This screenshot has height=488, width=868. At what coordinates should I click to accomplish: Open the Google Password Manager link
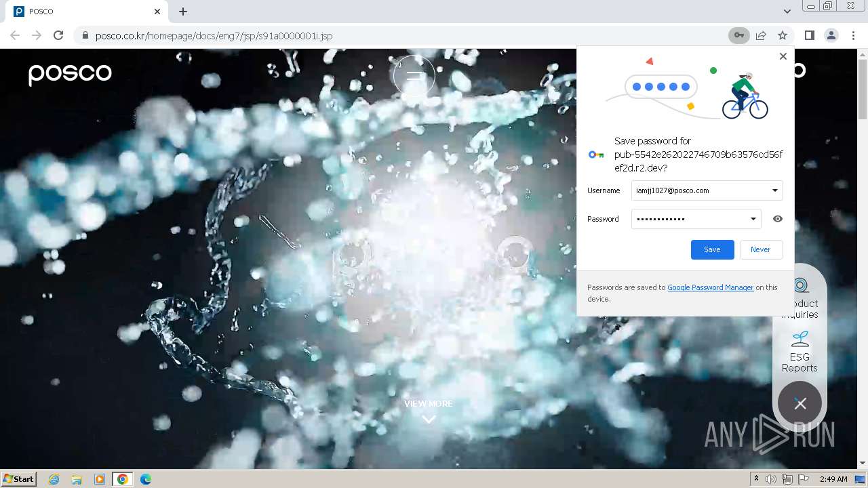(x=711, y=287)
